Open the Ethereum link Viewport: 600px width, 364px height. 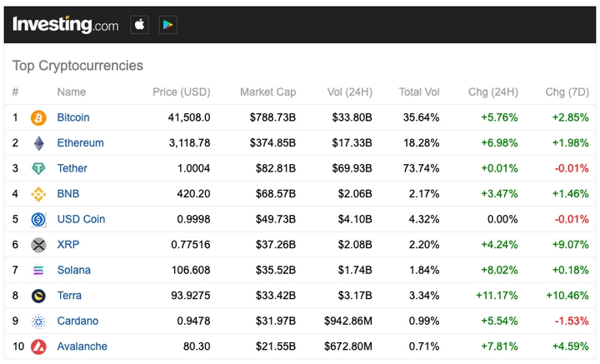pyautogui.click(x=80, y=143)
